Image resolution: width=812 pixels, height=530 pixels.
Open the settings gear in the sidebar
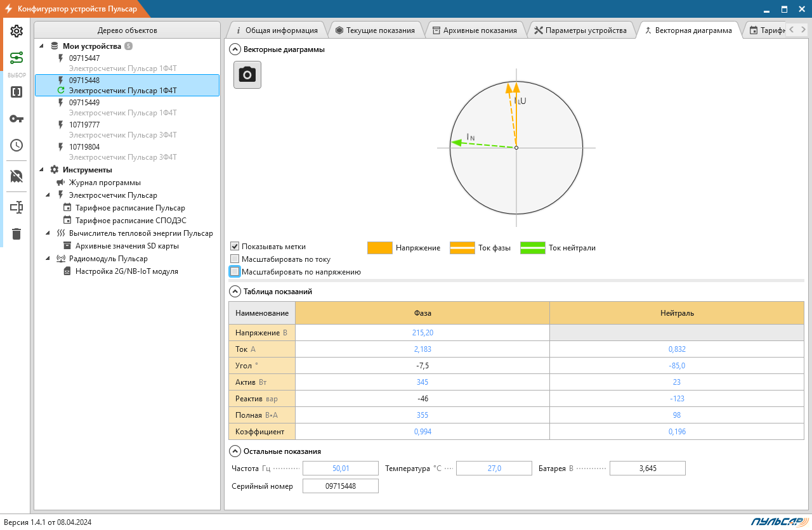(16, 31)
